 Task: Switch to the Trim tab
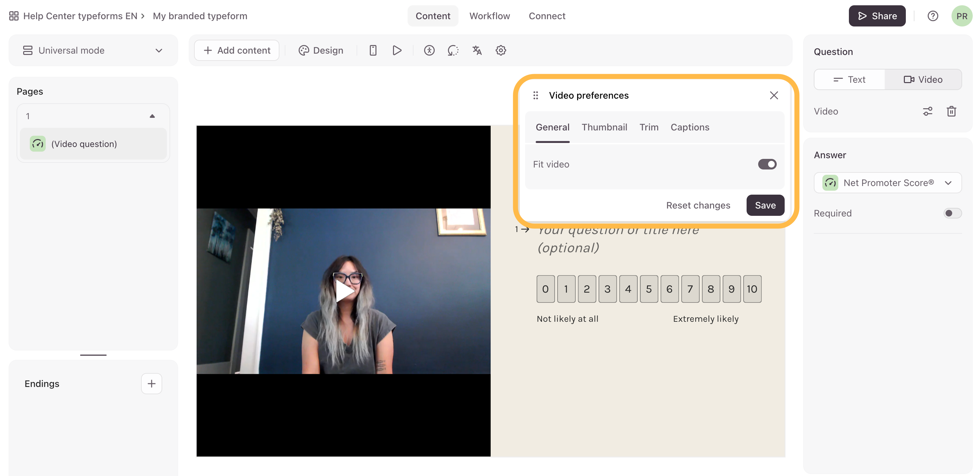pos(649,127)
